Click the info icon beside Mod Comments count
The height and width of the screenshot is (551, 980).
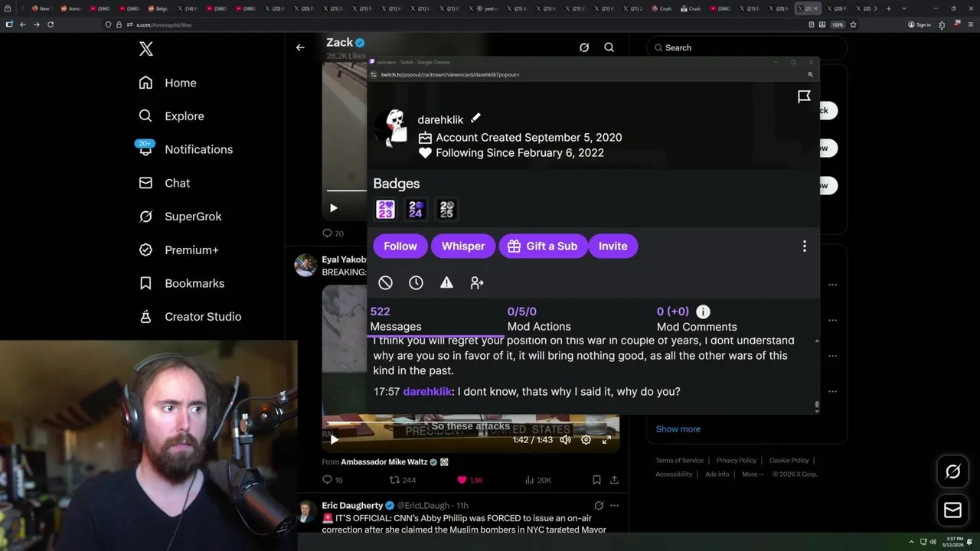(703, 311)
